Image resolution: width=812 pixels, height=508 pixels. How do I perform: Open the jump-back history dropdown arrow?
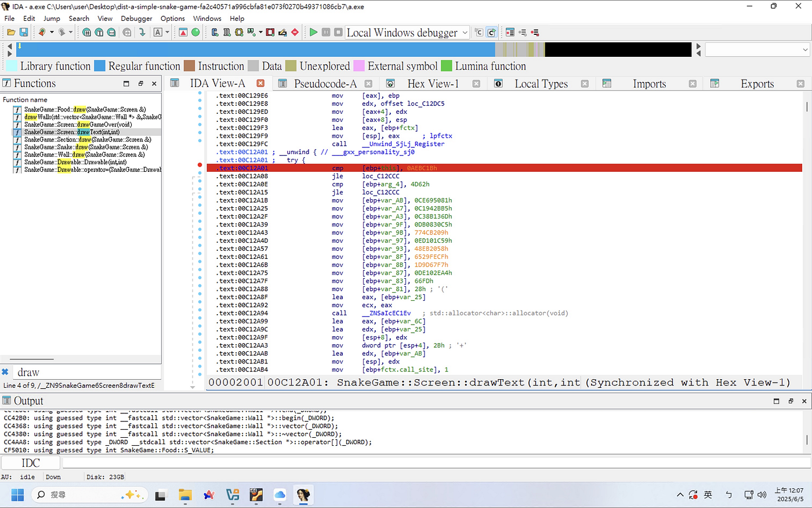[52, 33]
